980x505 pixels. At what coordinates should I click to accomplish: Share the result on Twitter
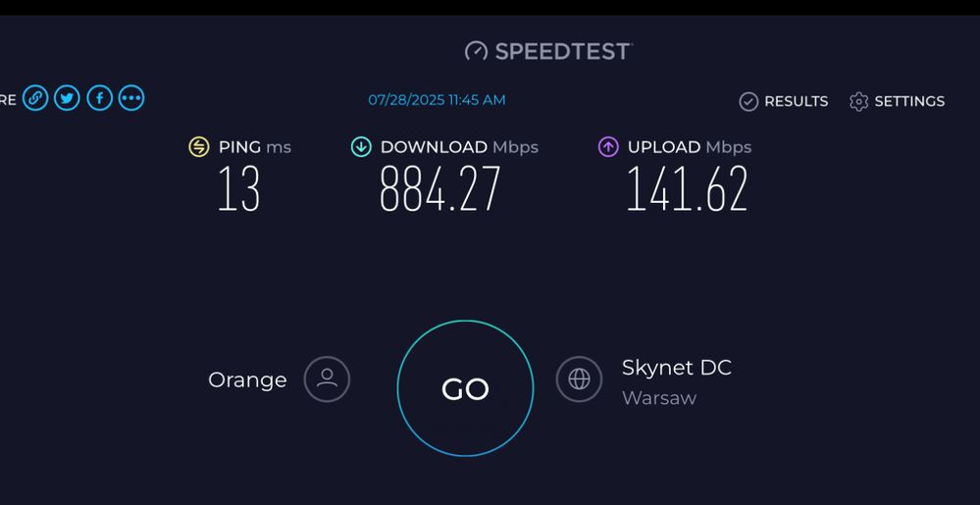(x=67, y=98)
